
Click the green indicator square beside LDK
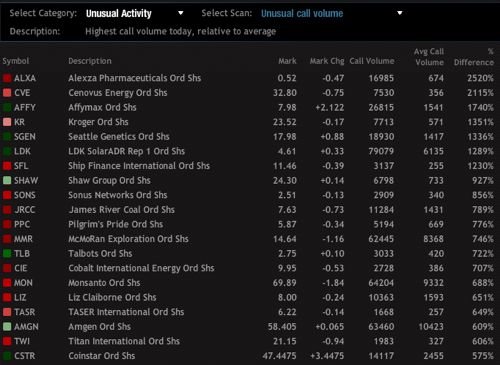(x=7, y=151)
